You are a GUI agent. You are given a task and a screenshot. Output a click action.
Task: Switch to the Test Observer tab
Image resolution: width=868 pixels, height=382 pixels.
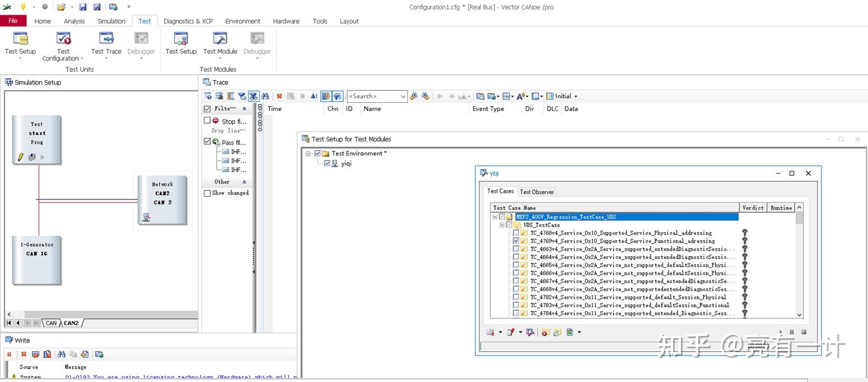537,192
